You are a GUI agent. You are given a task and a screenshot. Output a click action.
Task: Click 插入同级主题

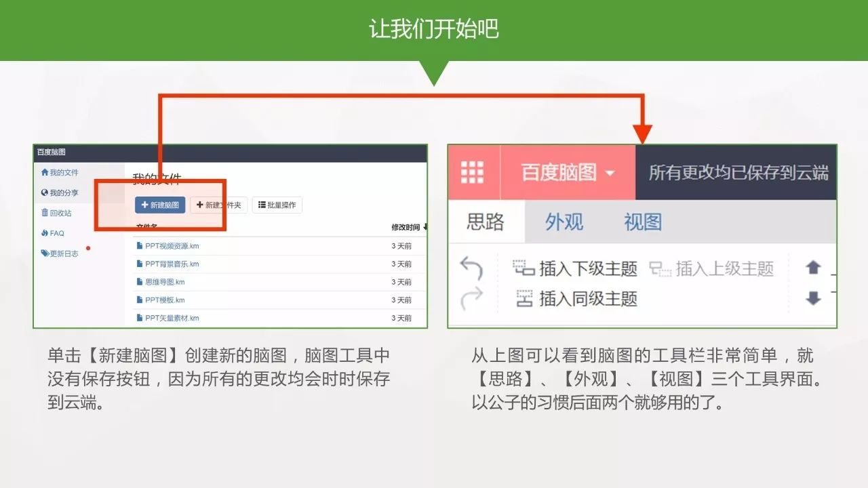coord(576,299)
